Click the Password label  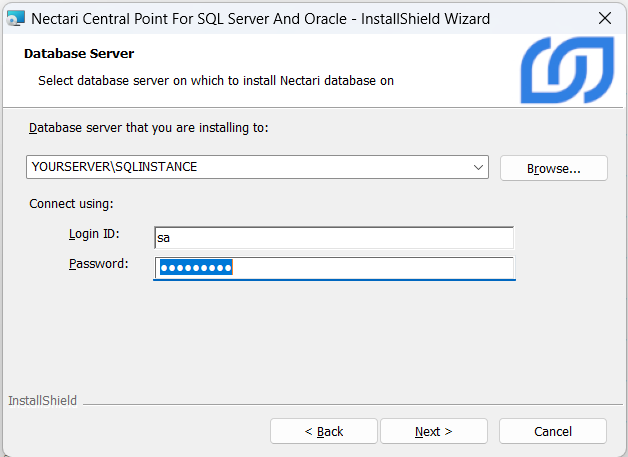tap(98, 264)
